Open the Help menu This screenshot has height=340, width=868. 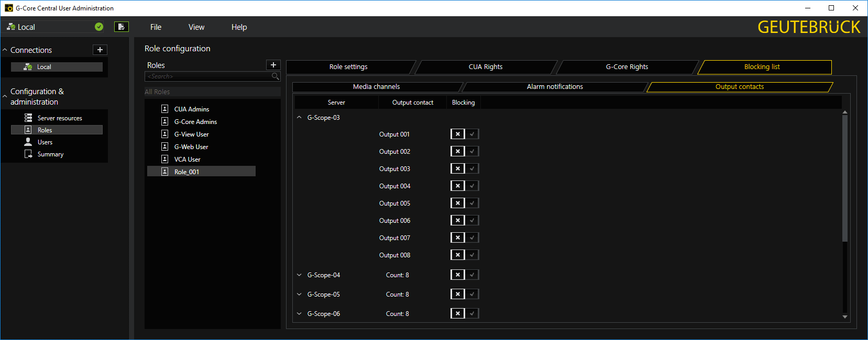pos(239,27)
